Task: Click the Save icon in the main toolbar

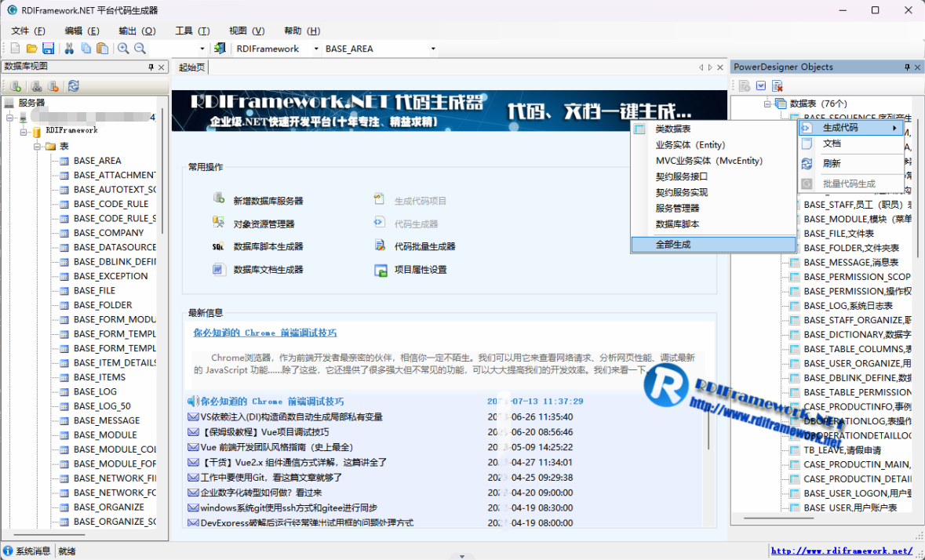Action: (x=49, y=49)
